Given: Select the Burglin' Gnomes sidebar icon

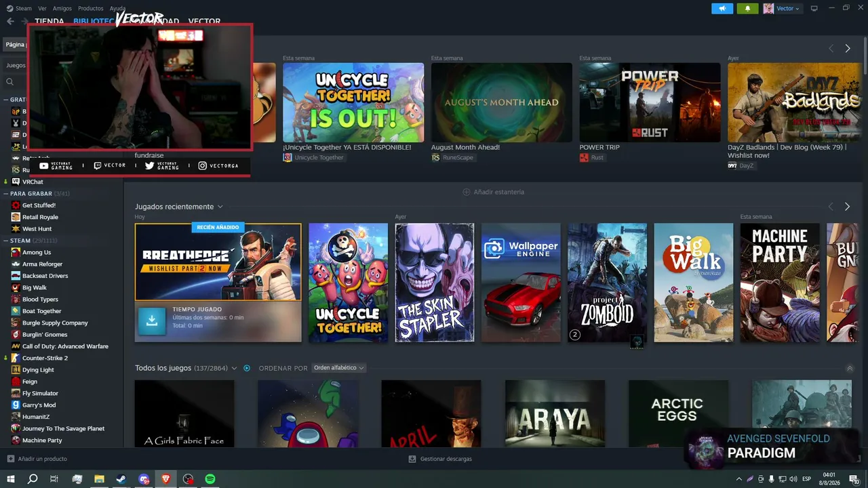Looking at the screenshot, I should click(x=16, y=335).
